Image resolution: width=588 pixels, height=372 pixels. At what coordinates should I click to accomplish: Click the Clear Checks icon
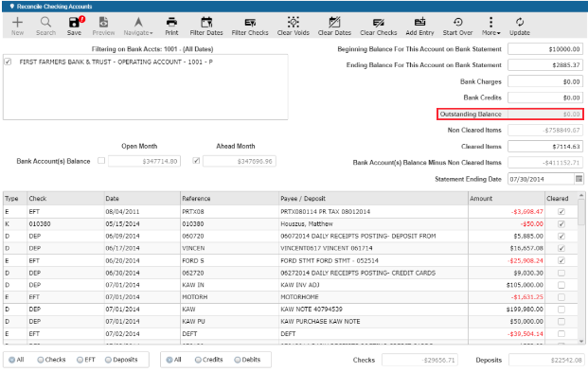[x=379, y=26]
